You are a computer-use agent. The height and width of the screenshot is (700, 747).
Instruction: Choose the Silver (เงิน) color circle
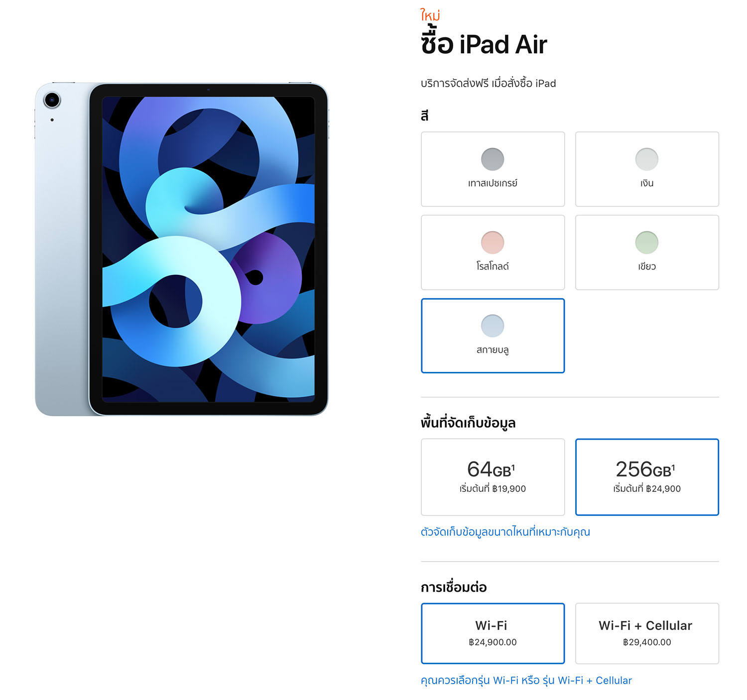tap(647, 159)
